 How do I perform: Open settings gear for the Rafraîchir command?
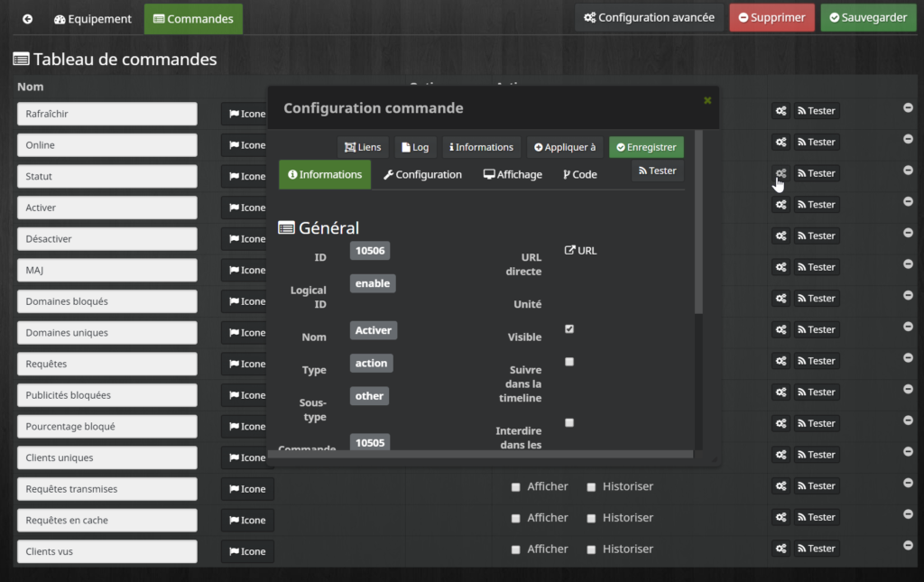coord(781,111)
